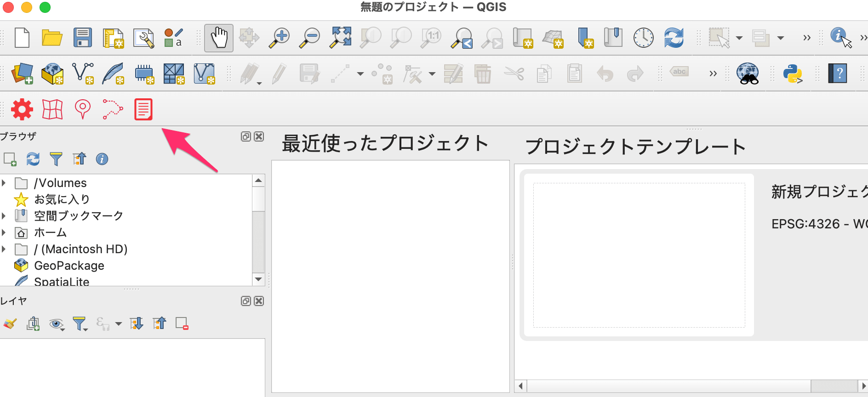Screen dimensions: 868x397
Task: Open the layout manager icon
Action: click(143, 38)
